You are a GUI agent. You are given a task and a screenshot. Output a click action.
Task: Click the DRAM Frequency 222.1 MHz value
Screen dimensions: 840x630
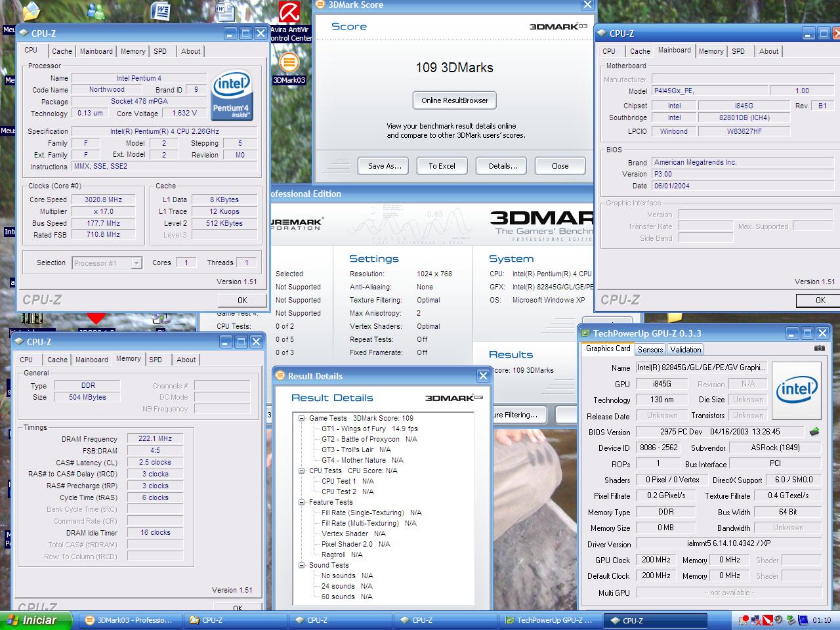[x=155, y=439]
